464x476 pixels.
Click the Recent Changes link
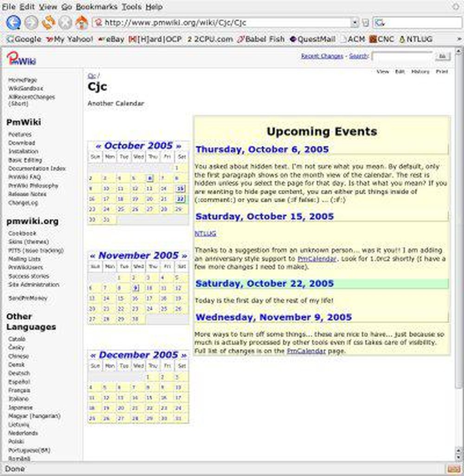click(x=322, y=56)
